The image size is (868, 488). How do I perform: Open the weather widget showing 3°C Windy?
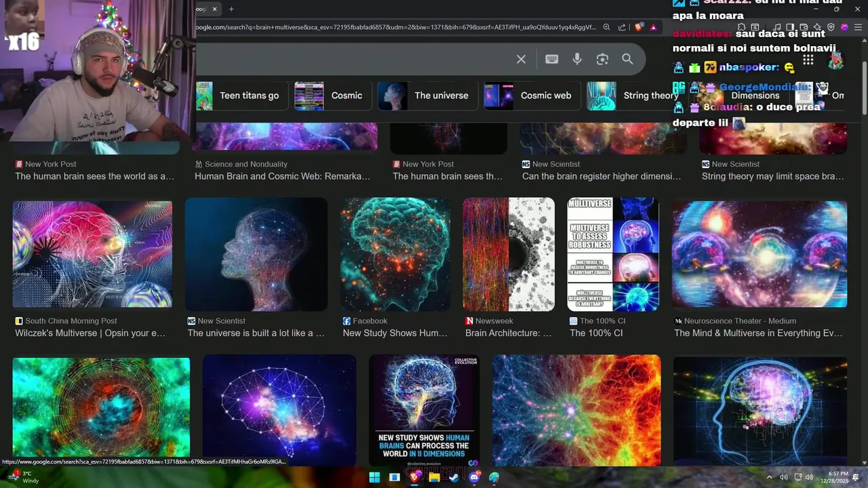tap(22, 477)
